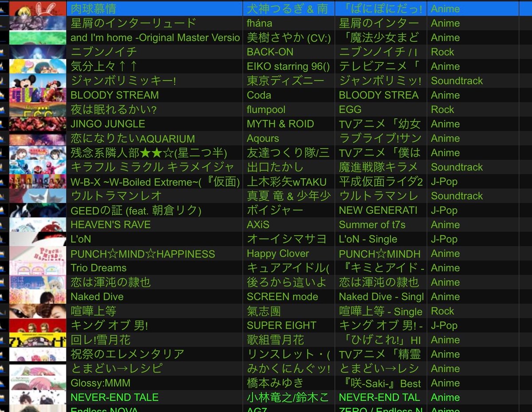Click the artist 上木彩矢wTAKU
532x412 pixels.
click(x=286, y=181)
